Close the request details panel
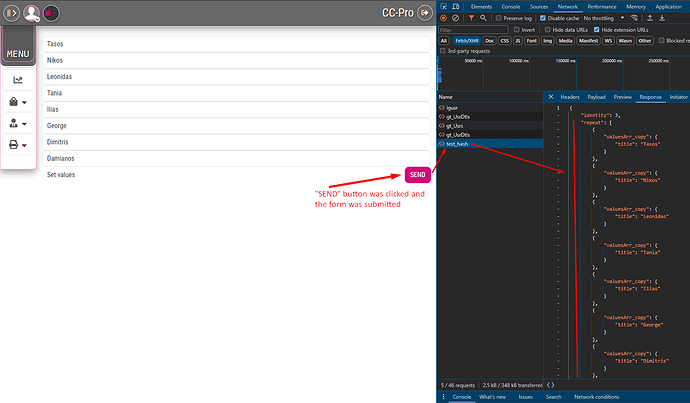Screen dimensions: 690x403 point(551,97)
